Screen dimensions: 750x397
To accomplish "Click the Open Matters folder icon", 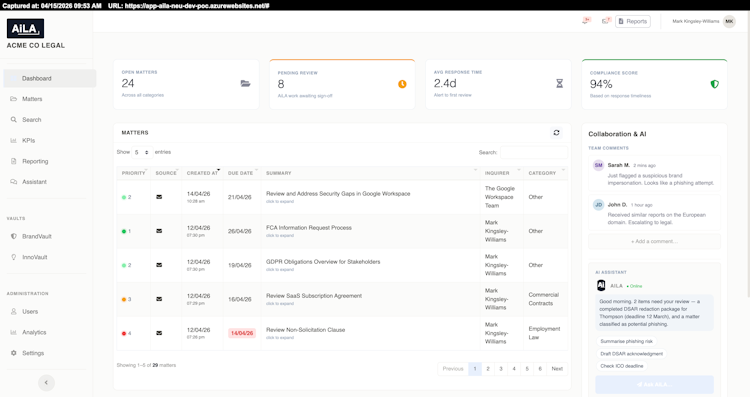I will [x=245, y=83].
